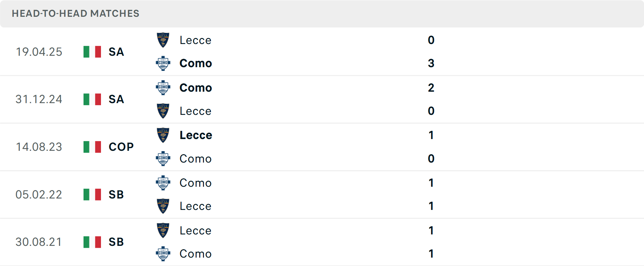The width and height of the screenshot is (644, 266).
Task: Click the Lecce crest in the 19.04.25 match
Action: (x=163, y=40)
